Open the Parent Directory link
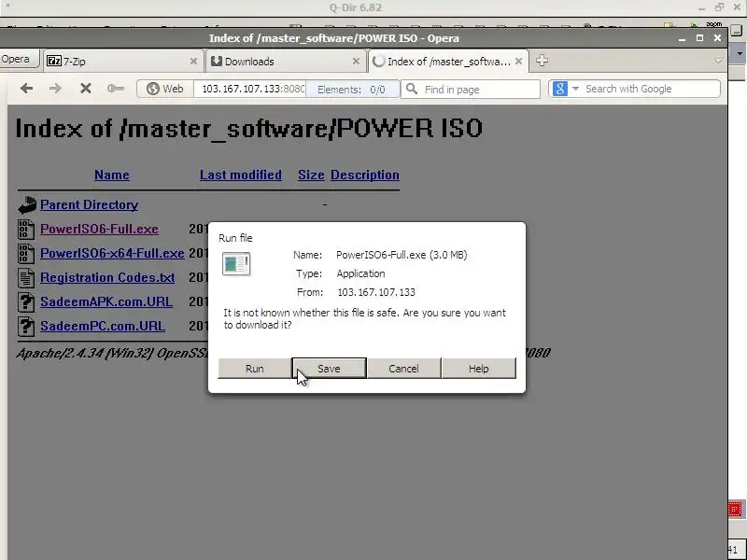This screenshot has width=747, height=560. pos(89,204)
